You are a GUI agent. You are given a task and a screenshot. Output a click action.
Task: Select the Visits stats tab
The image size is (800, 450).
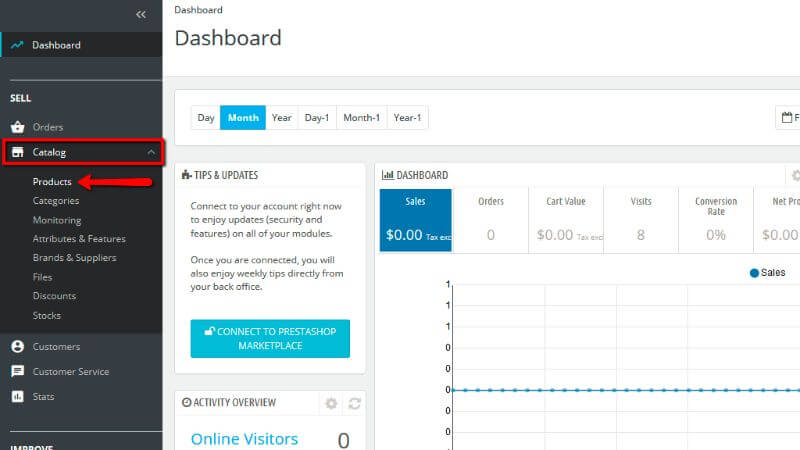tap(641, 220)
